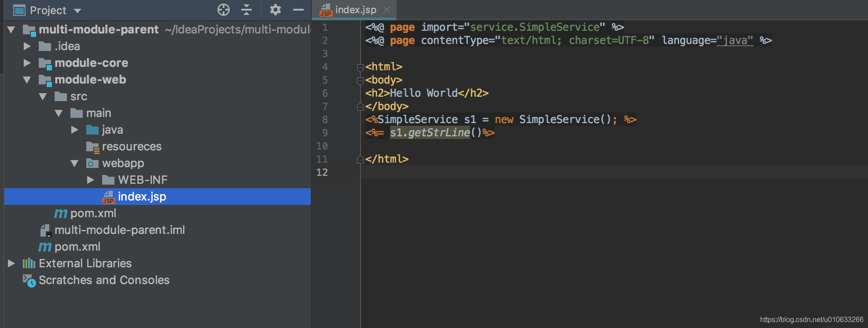Toggle fold marker at </html> line

(360, 159)
